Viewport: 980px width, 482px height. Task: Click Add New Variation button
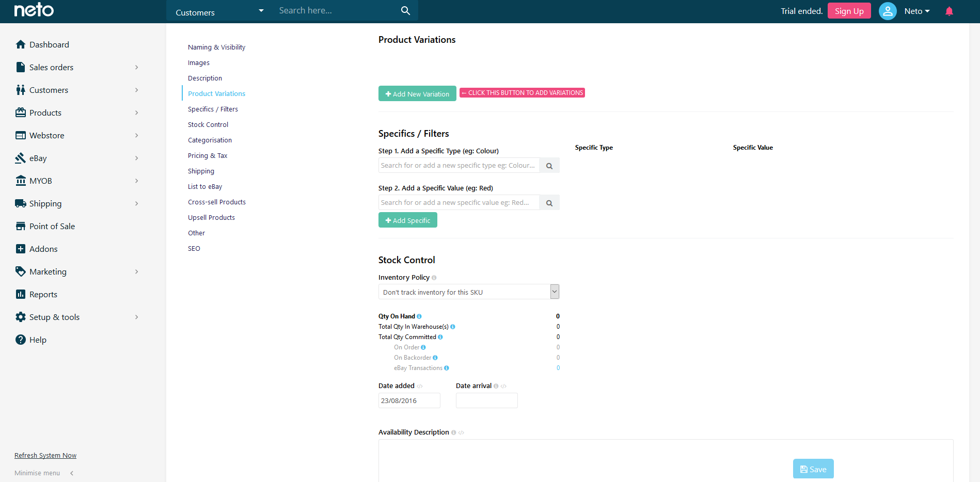click(x=417, y=93)
